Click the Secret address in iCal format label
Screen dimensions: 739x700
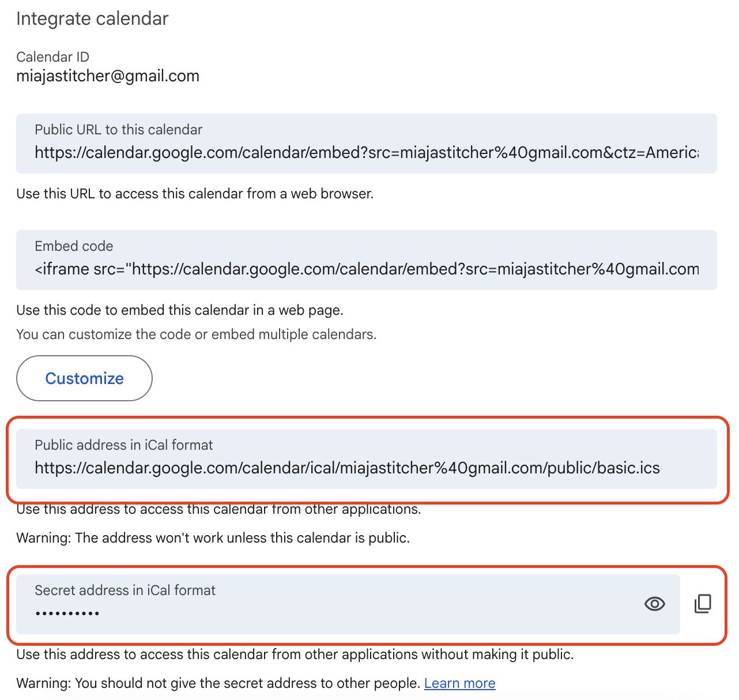pyautogui.click(x=125, y=590)
